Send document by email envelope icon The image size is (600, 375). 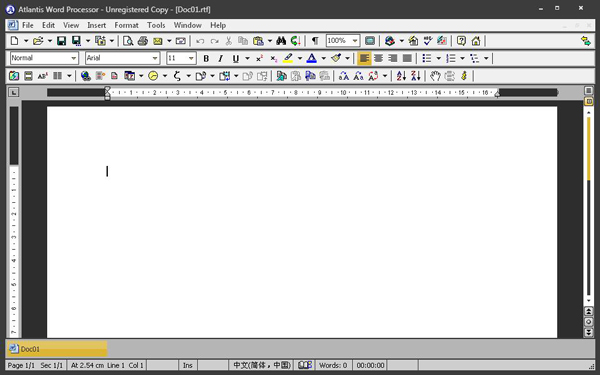click(x=158, y=41)
